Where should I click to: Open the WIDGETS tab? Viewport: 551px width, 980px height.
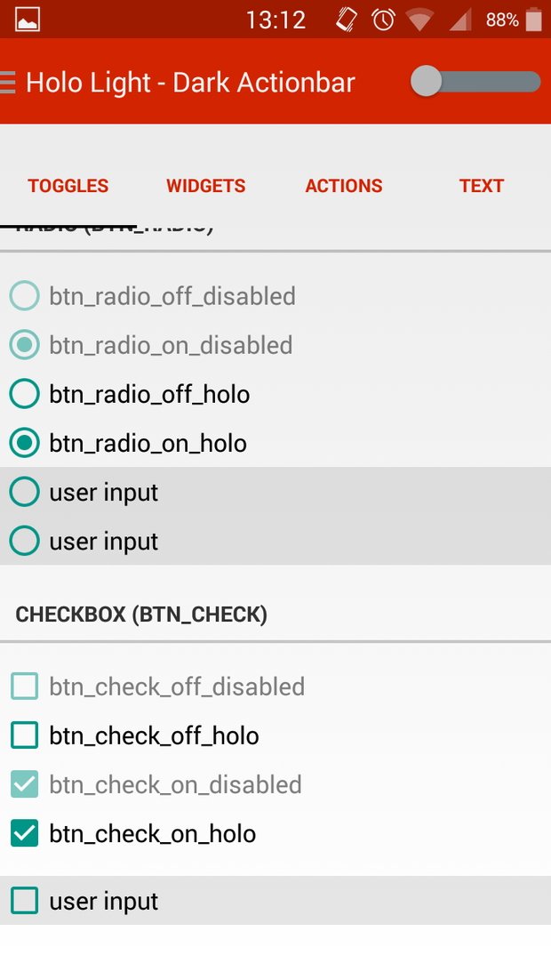tap(205, 186)
